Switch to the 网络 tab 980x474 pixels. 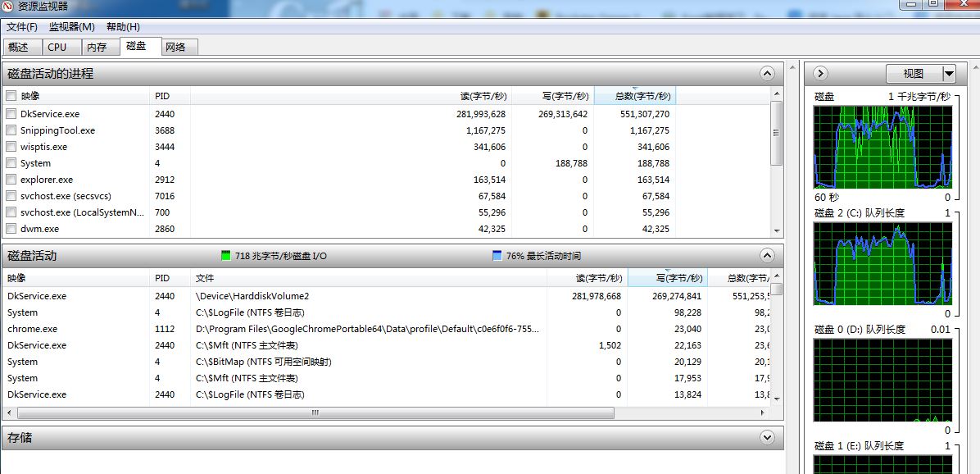click(x=175, y=48)
